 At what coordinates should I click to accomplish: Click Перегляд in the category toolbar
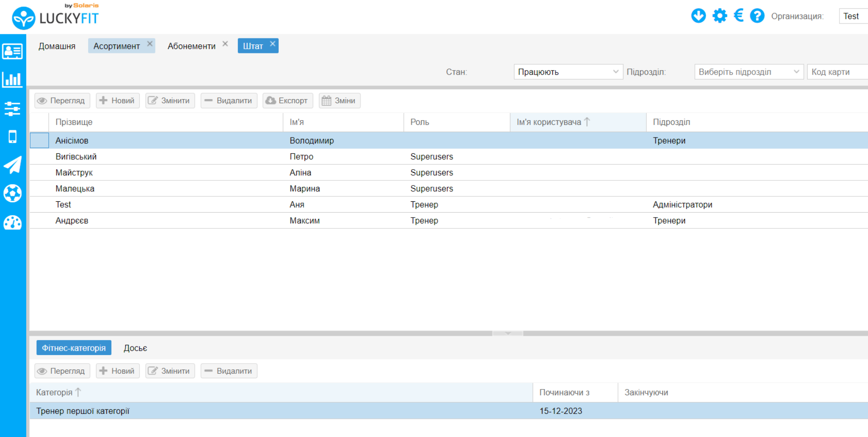pyautogui.click(x=62, y=371)
